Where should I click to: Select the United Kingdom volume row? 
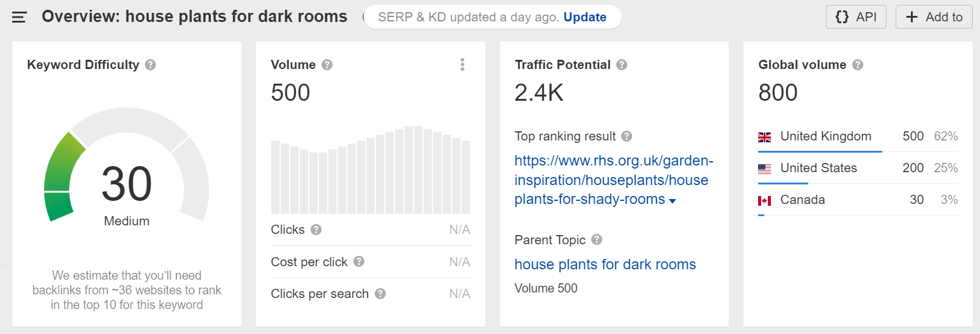858,136
